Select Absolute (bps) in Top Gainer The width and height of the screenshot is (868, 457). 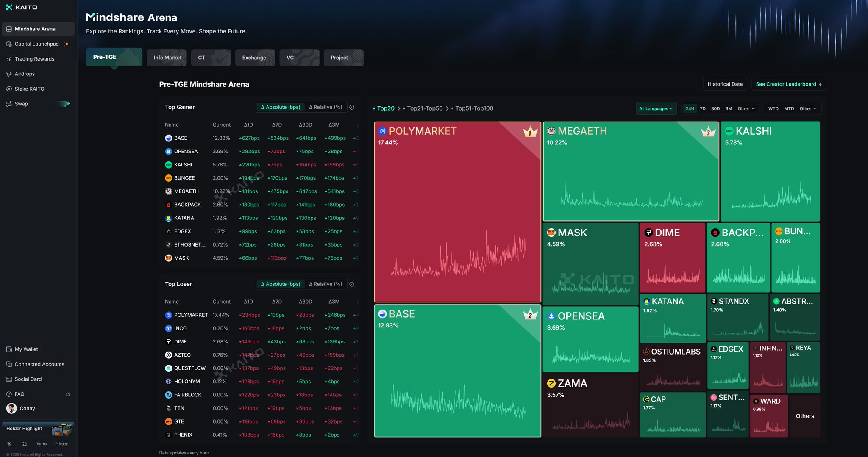coord(280,107)
